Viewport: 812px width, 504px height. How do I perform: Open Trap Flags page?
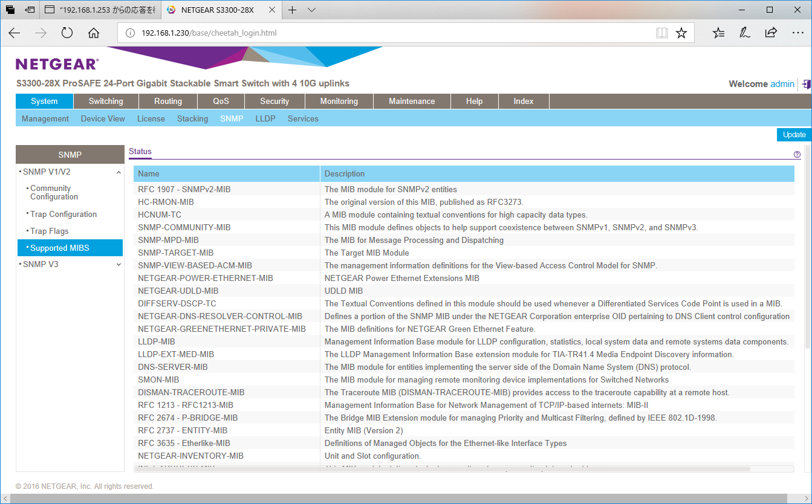tap(50, 231)
